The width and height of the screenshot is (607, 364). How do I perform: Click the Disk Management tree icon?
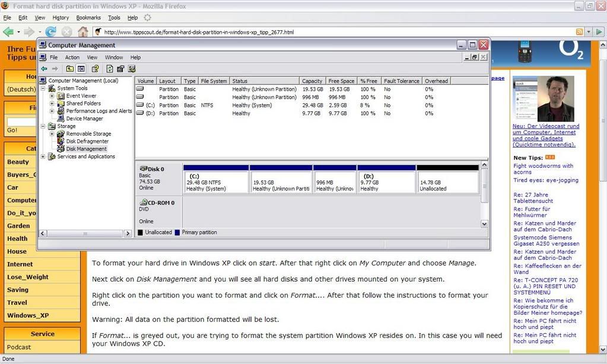point(61,149)
